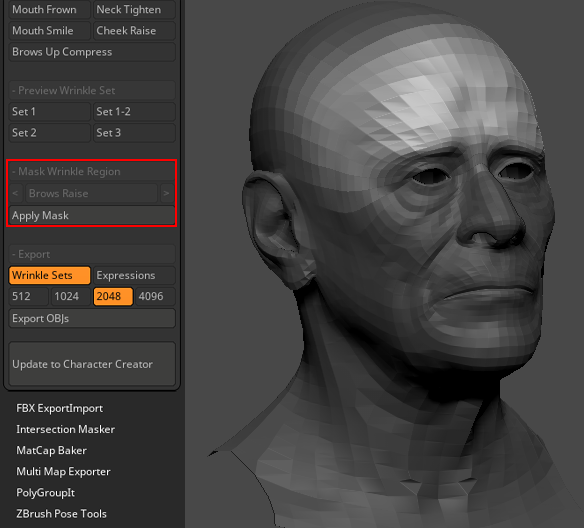Choose Brows Up Compress expression
This screenshot has width=584, height=528.
pyautogui.click(x=92, y=52)
